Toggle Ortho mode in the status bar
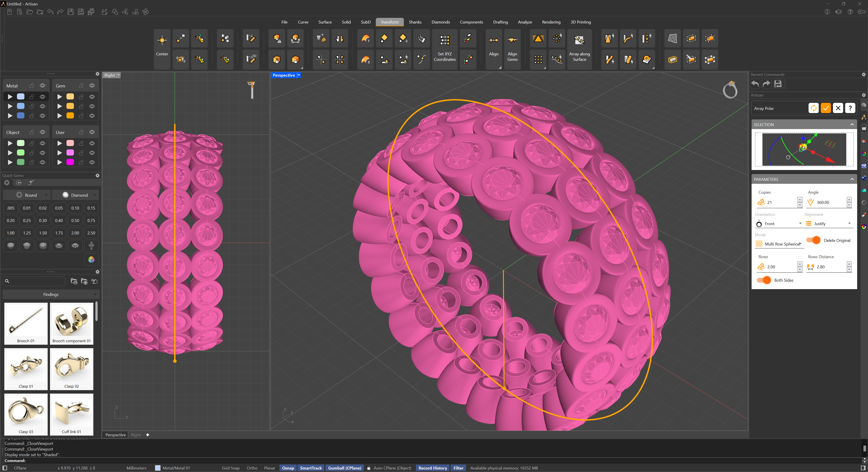 (252, 468)
